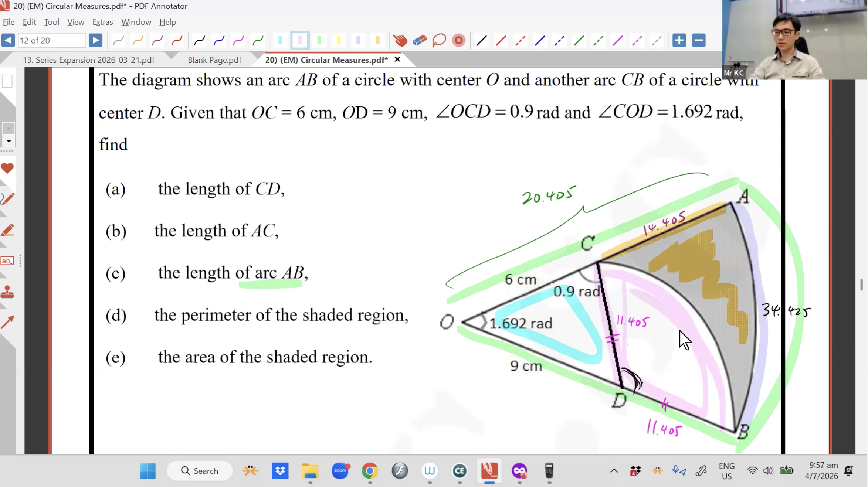Choose the yellow highlighter
This screenshot has width=868, height=487.
point(339,40)
